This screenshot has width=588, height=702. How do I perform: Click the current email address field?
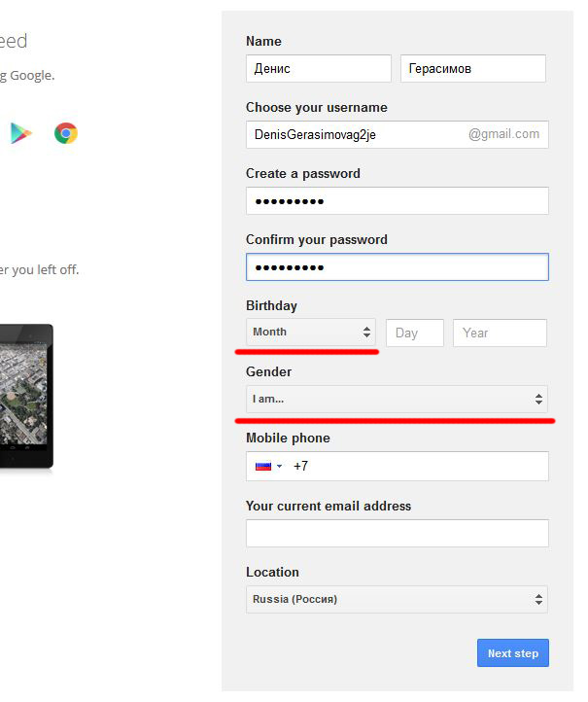coord(398,533)
